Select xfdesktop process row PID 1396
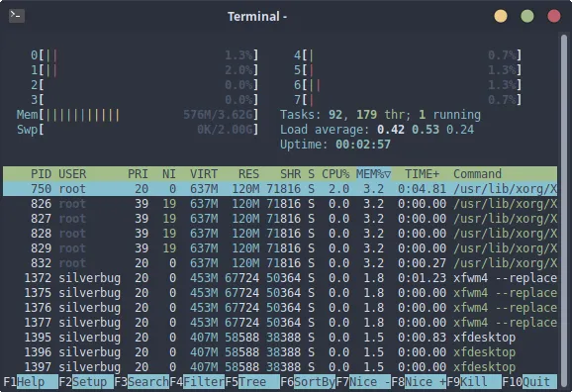Image resolution: width=572 pixels, height=392 pixels. click(x=280, y=352)
